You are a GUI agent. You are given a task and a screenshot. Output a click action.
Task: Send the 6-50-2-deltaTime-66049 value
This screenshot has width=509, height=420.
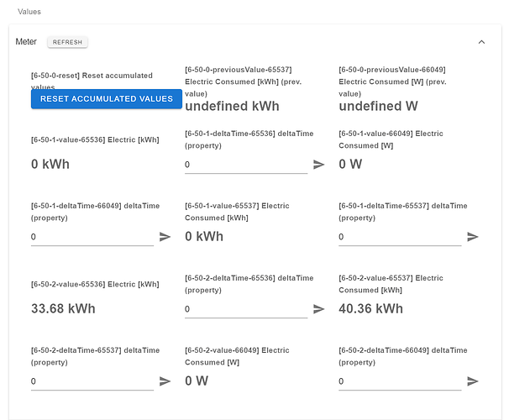coord(473,381)
